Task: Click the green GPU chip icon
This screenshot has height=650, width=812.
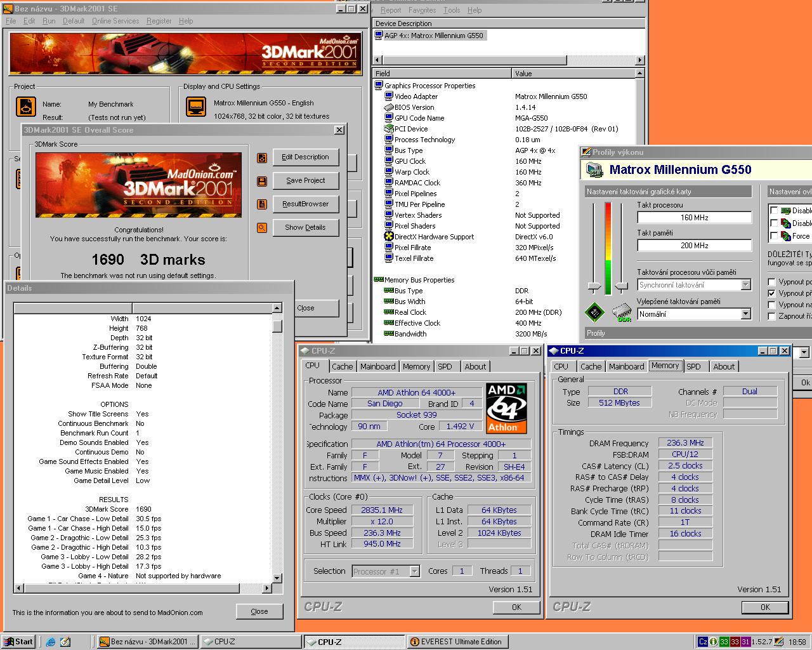Action: click(x=594, y=312)
